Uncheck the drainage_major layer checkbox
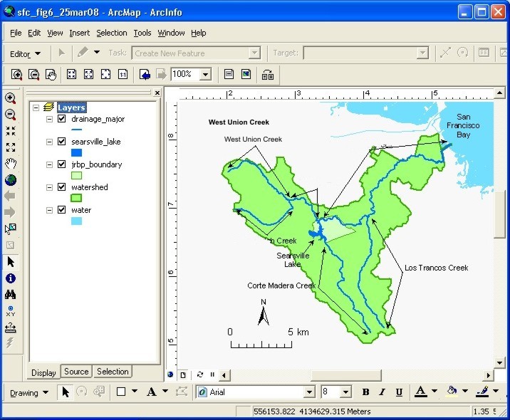This screenshot has width=510, height=420. pos(61,119)
